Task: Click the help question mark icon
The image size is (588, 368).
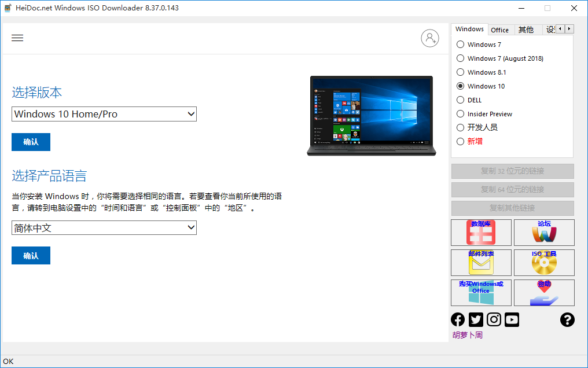Action: point(567,319)
